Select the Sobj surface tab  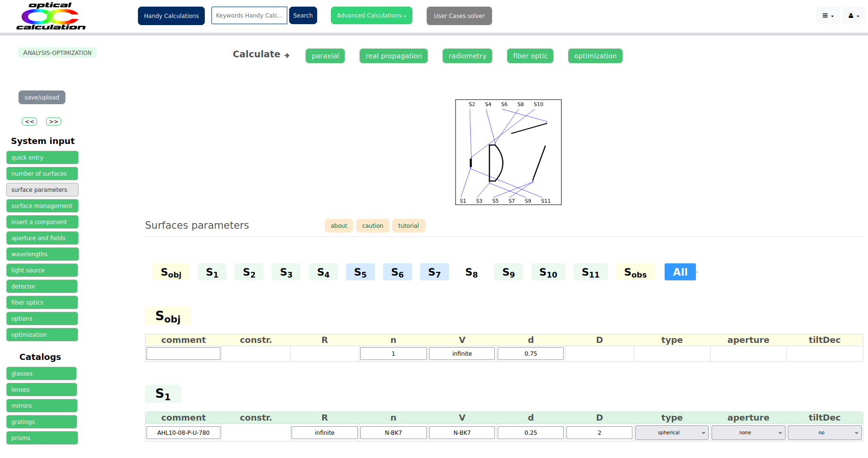click(x=171, y=272)
